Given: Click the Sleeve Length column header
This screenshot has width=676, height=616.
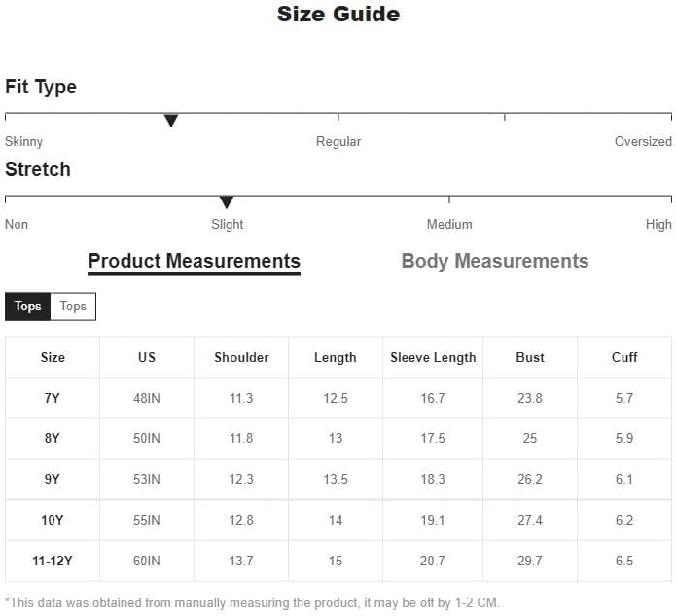Looking at the screenshot, I should click(x=433, y=357).
